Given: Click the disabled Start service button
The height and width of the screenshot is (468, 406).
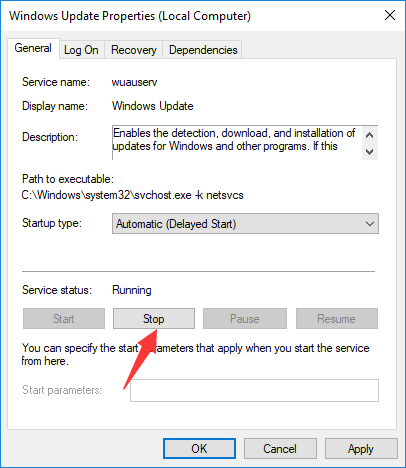Looking at the screenshot, I should 64,319.
